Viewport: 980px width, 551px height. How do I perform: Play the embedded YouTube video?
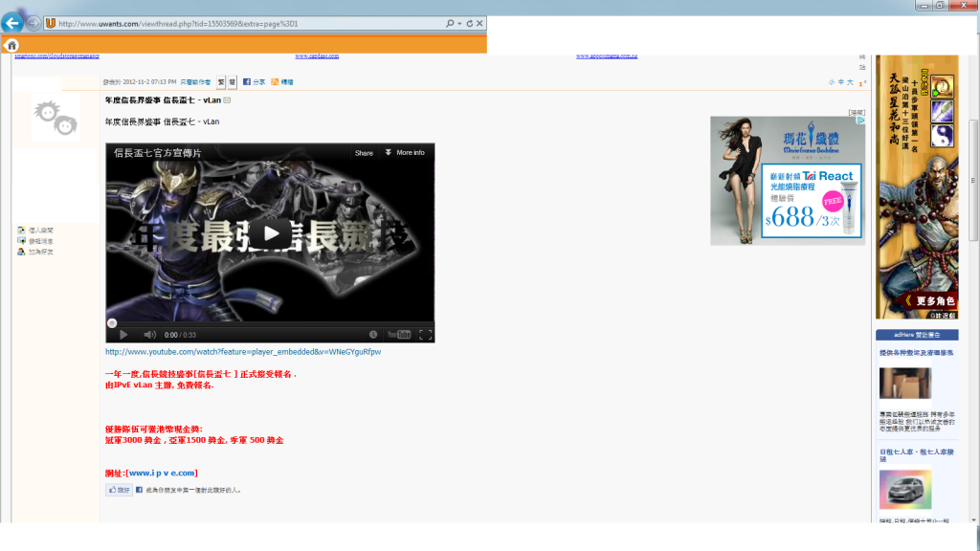click(x=271, y=232)
